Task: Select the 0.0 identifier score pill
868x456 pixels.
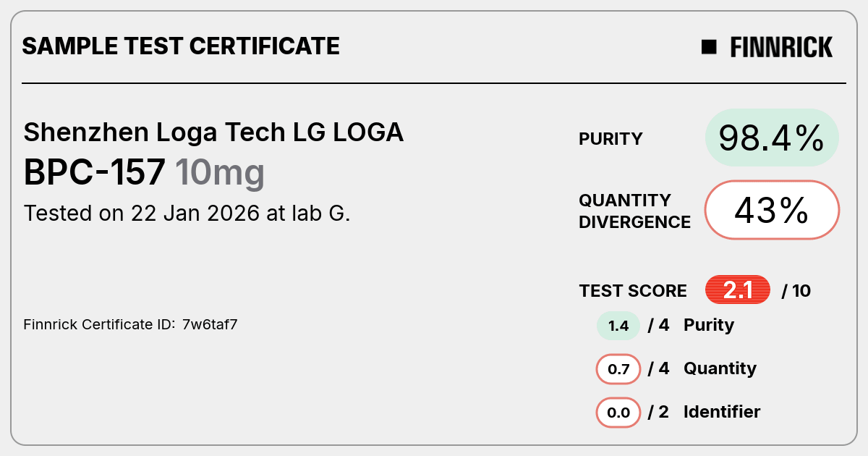Action: point(618,413)
